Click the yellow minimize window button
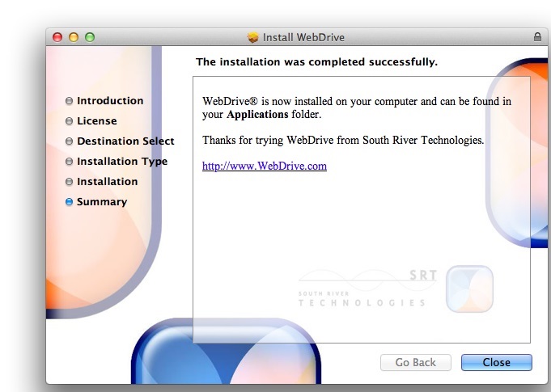Screen dimensions: 551x392 [74, 37]
